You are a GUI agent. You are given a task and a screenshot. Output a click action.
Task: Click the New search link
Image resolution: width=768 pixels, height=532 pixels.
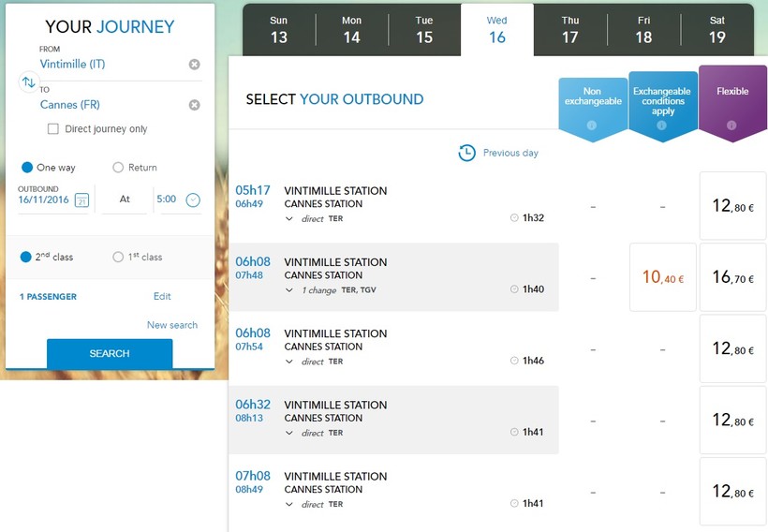click(x=172, y=325)
